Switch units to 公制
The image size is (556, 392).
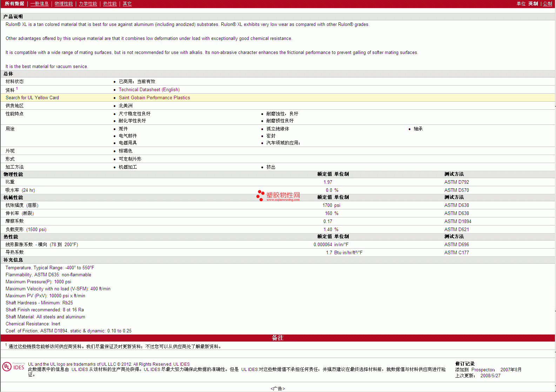point(547,4)
